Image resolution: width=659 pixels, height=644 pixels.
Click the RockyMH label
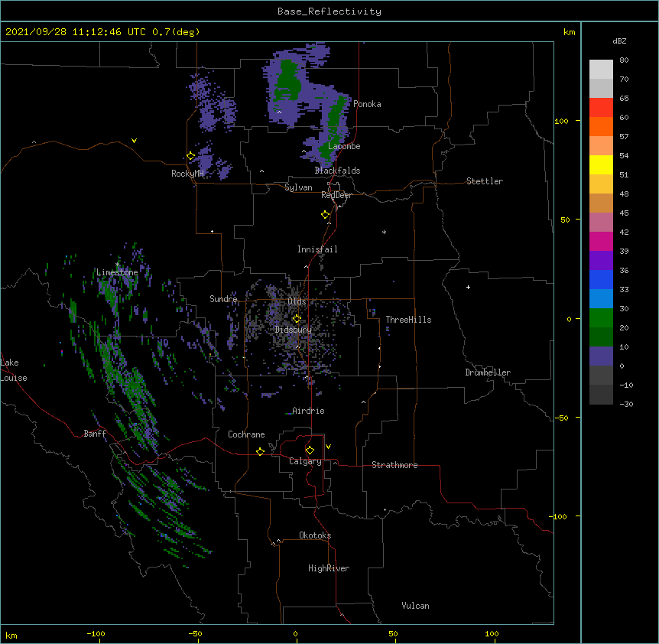pyautogui.click(x=187, y=174)
